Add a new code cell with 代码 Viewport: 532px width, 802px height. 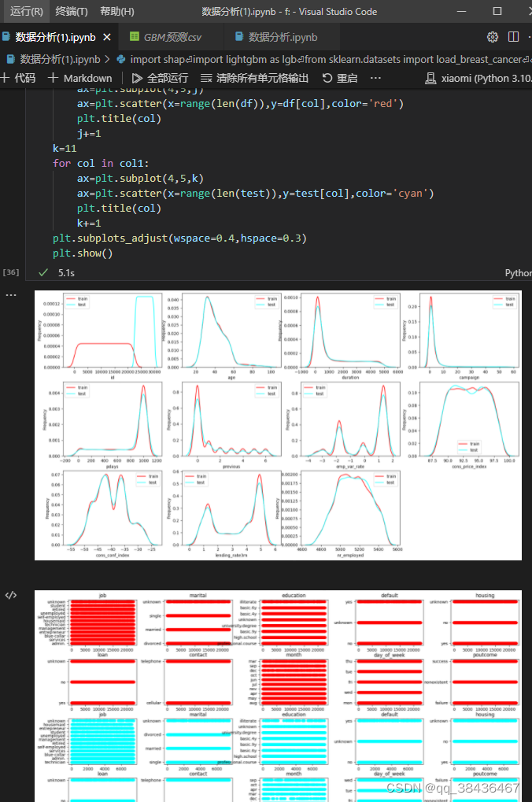18,78
